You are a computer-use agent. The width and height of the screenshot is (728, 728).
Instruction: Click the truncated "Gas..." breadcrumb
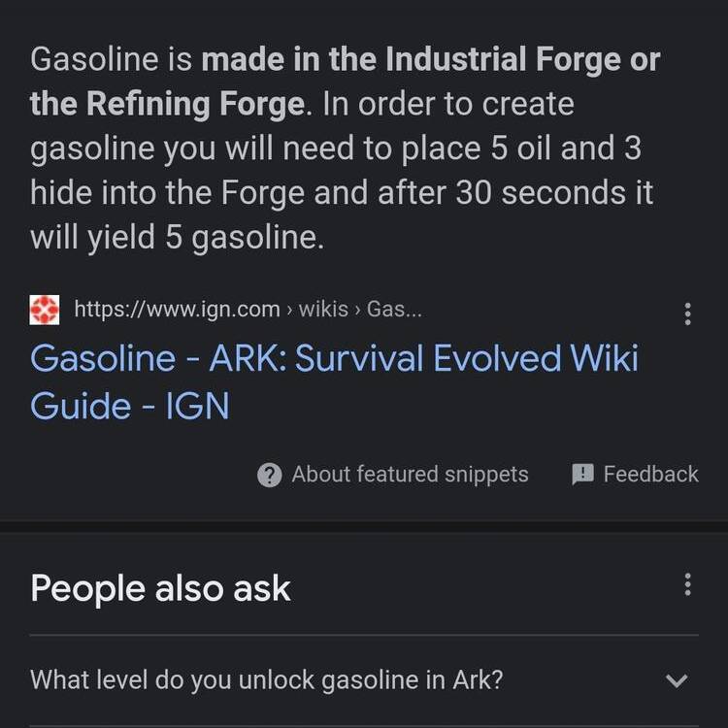[394, 311]
